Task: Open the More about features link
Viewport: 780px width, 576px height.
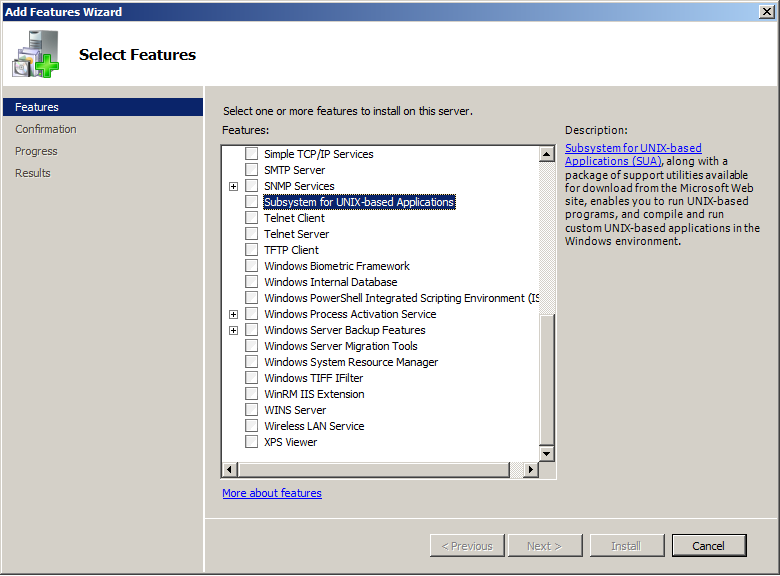Action: click(x=272, y=493)
